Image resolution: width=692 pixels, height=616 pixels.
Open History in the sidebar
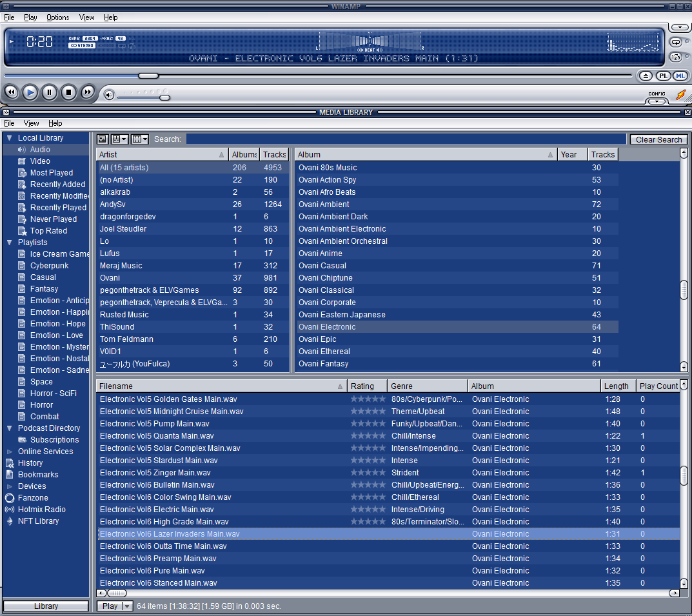tap(30, 463)
